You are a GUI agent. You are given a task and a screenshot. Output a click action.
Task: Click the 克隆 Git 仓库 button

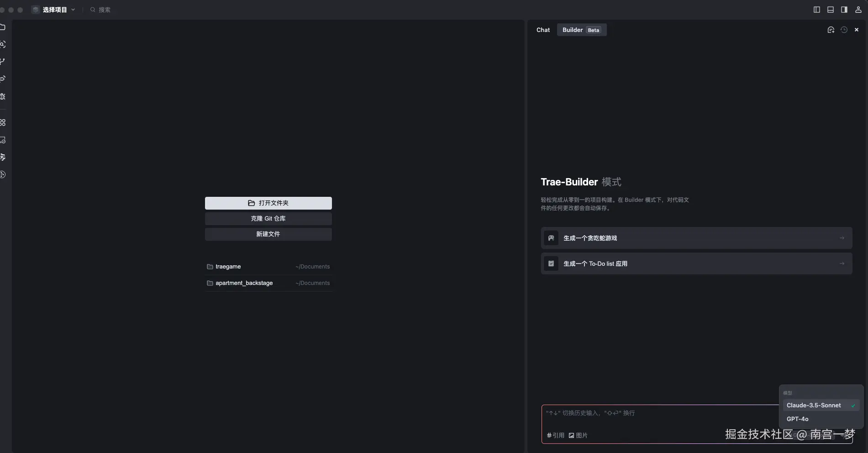coord(268,218)
